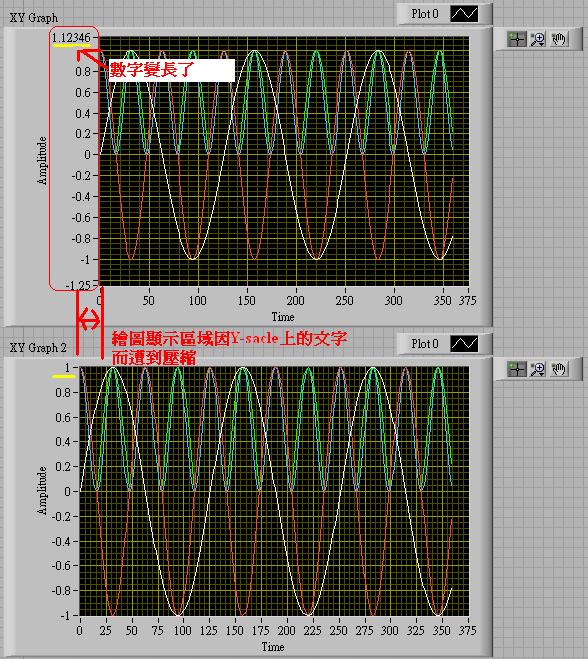588x659 pixels.
Task: Click Plot 0 line style icon in top legend
Action: (464, 14)
